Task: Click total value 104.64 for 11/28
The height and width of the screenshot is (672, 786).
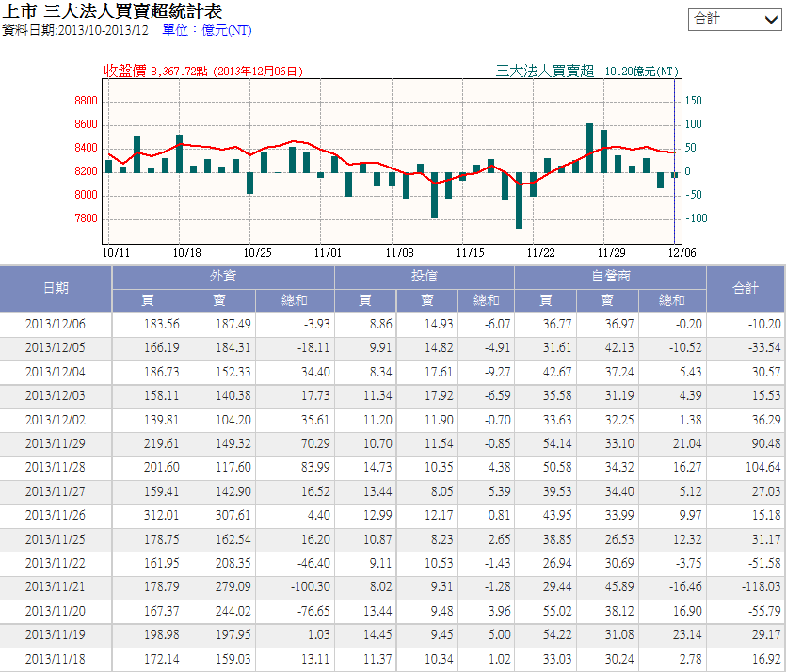Action: point(763,468)
